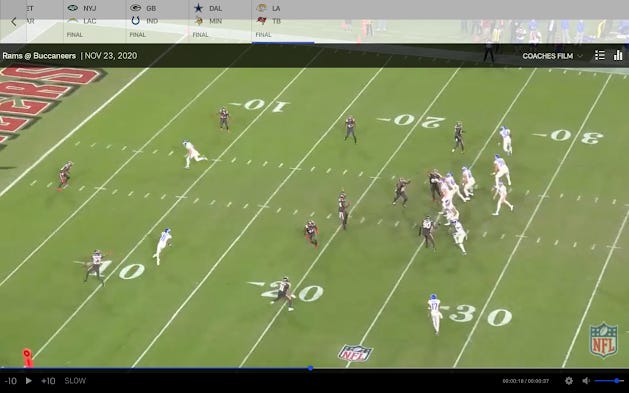This screenshot has height=393, width=629.
Task: Adjust the volume slider
Action: 609,381
